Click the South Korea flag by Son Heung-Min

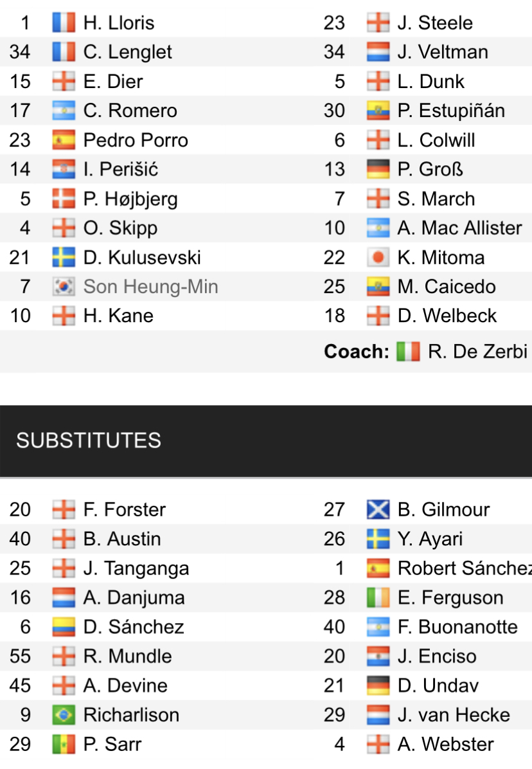click(64, 287)
